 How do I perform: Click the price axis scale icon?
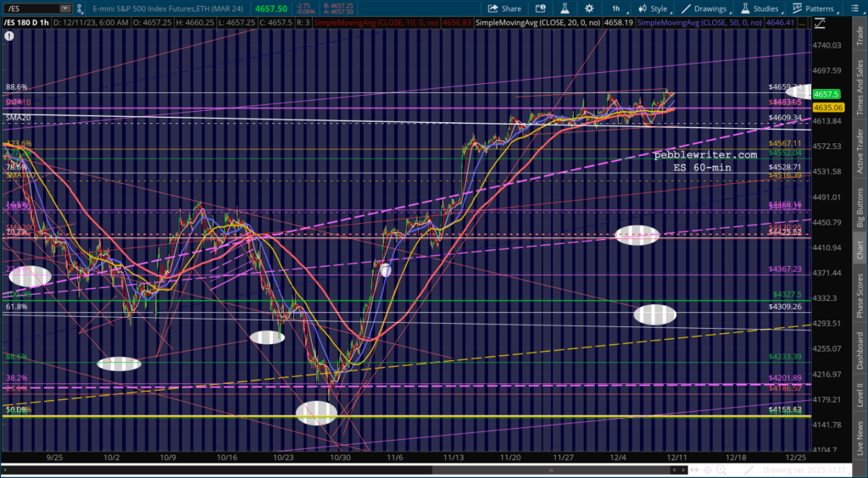click(x=819, y=23)
